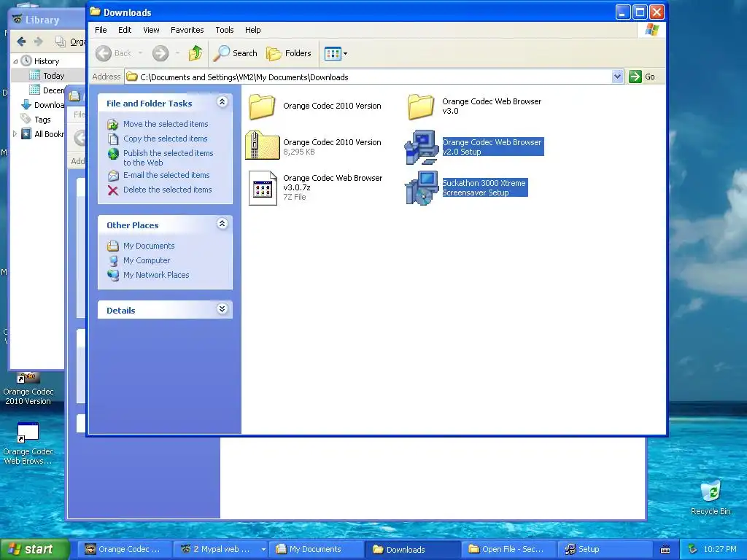Select Orange Codec Web Browser v3.0.7z file icon
Screen dimensions: 747x560
point(263,187)
